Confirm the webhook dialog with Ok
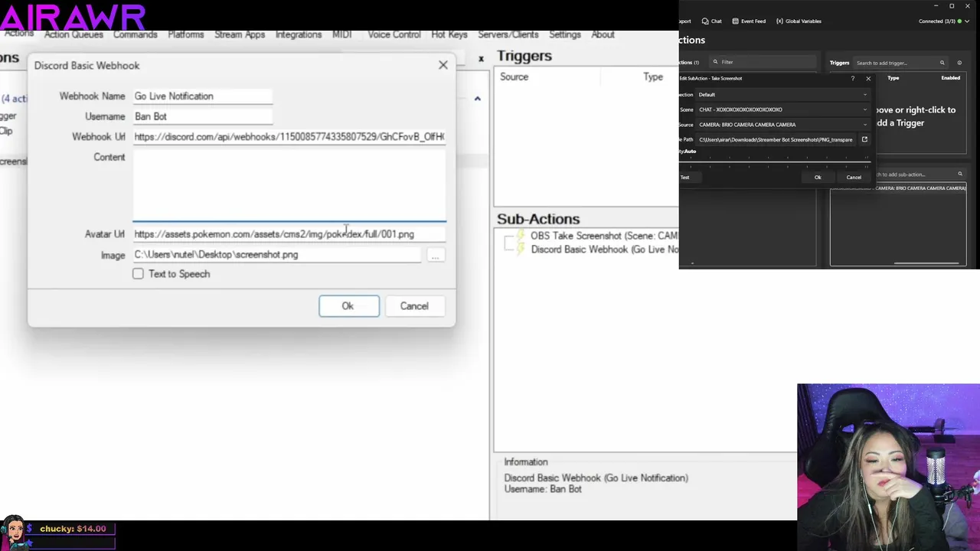The image size is (980, 551). point(348,306)
